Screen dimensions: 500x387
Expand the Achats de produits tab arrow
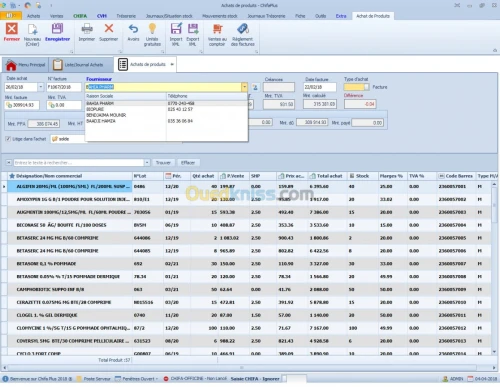tap(172, 64)
